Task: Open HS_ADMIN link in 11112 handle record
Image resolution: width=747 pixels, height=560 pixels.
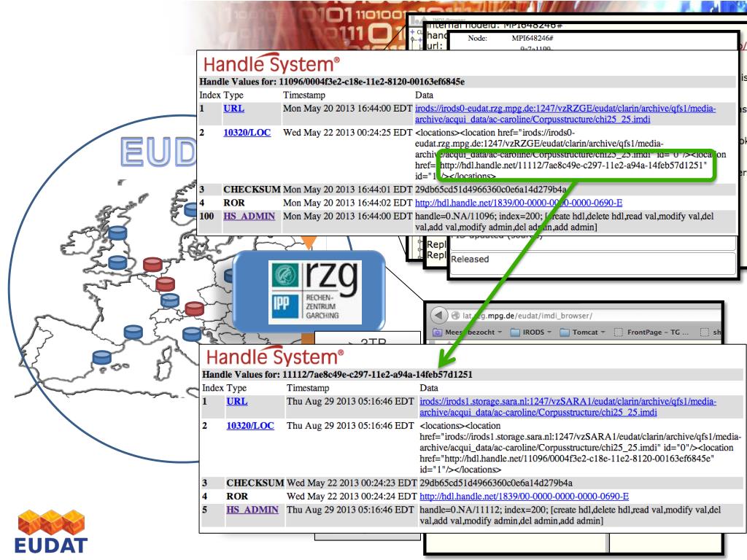Action: coord(252,510)
